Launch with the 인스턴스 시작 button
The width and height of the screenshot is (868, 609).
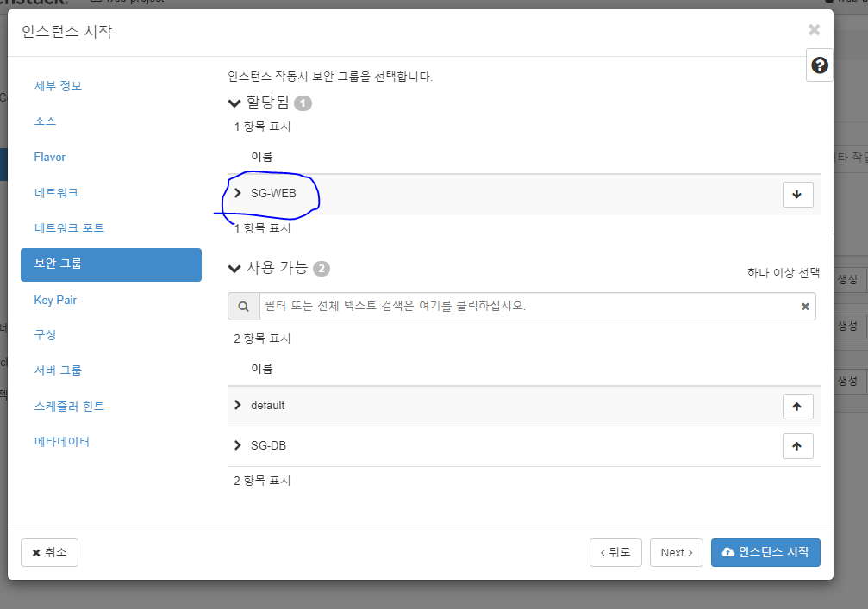(x=765, y=553)
